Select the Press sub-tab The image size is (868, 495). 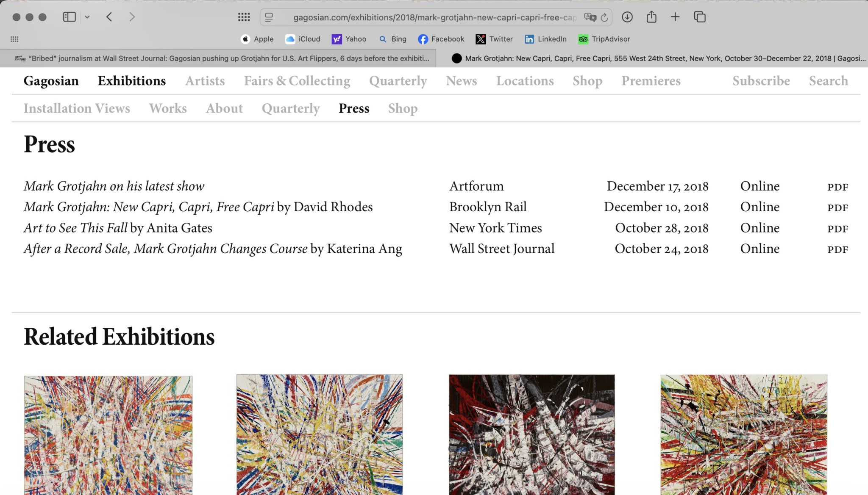(354, 108)
